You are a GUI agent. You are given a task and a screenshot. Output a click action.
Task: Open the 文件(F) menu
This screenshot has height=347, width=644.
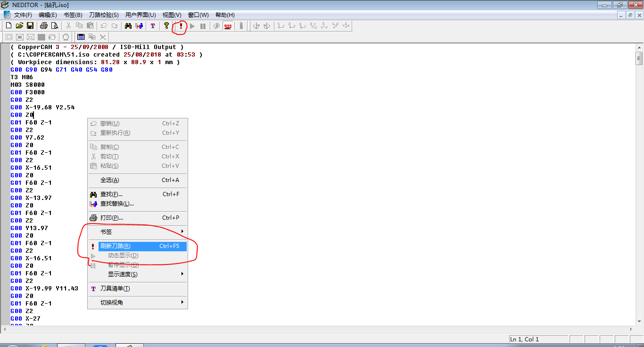click(x=23, y=15)
